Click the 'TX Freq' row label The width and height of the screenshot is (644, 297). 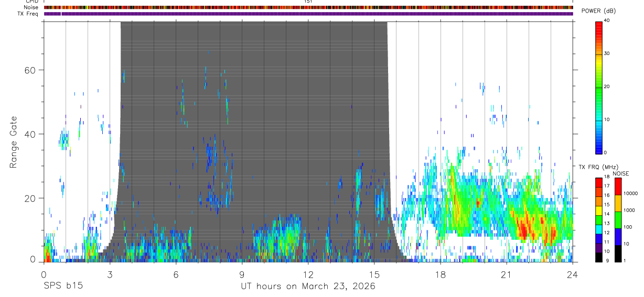coord(28,14)
